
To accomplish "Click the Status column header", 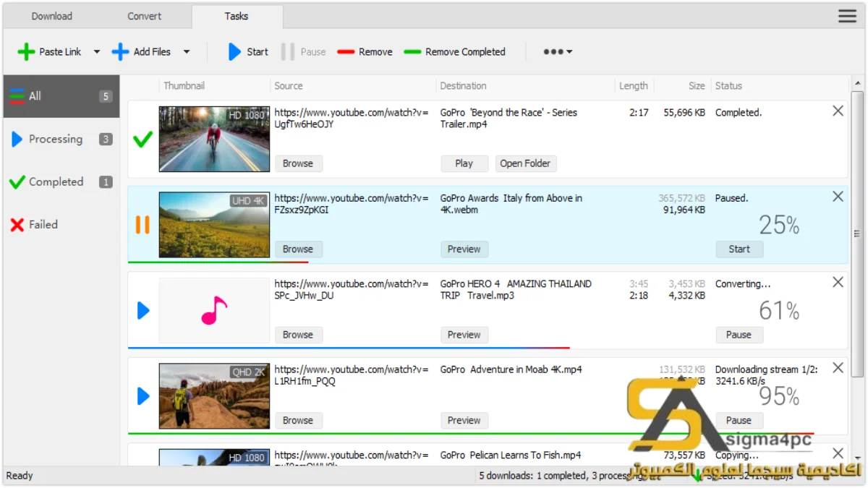I will pos(780,85).
